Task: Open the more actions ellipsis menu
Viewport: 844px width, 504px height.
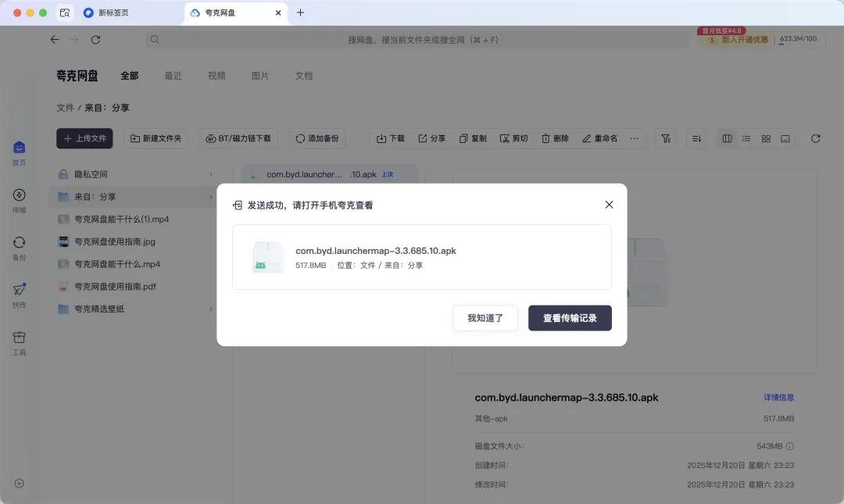Action: [x=634, y=138]
